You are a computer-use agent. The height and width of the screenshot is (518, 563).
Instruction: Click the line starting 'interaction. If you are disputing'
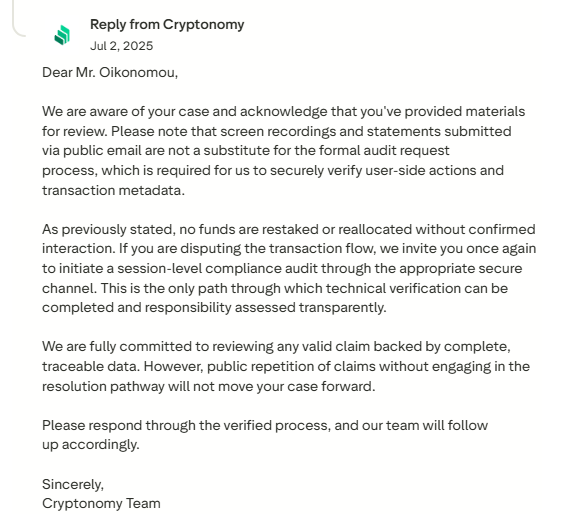pyautogui.click(x=289, y=248)
